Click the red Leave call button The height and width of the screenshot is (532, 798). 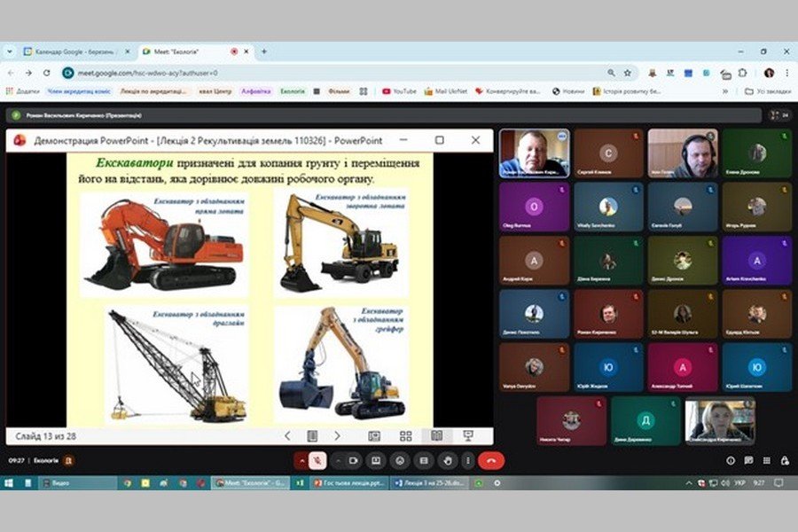pos(490,460)
